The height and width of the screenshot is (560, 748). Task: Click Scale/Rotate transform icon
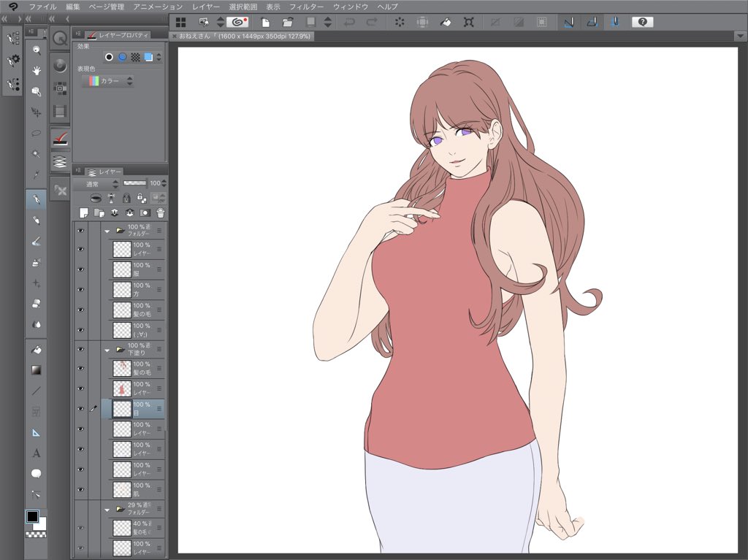(x=469, y=22)
